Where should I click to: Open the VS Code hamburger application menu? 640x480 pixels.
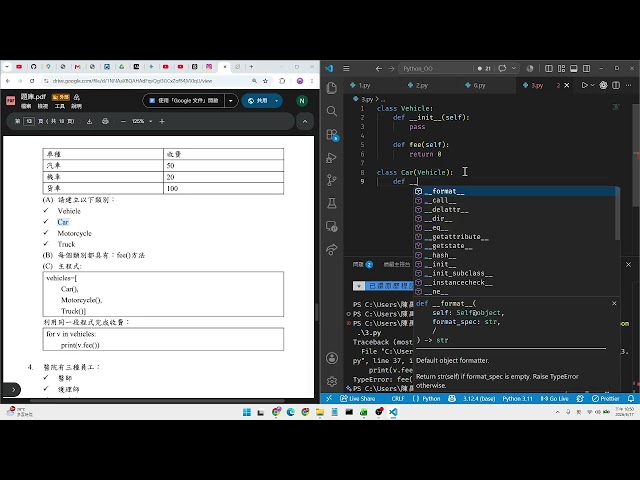click(346, 68)
